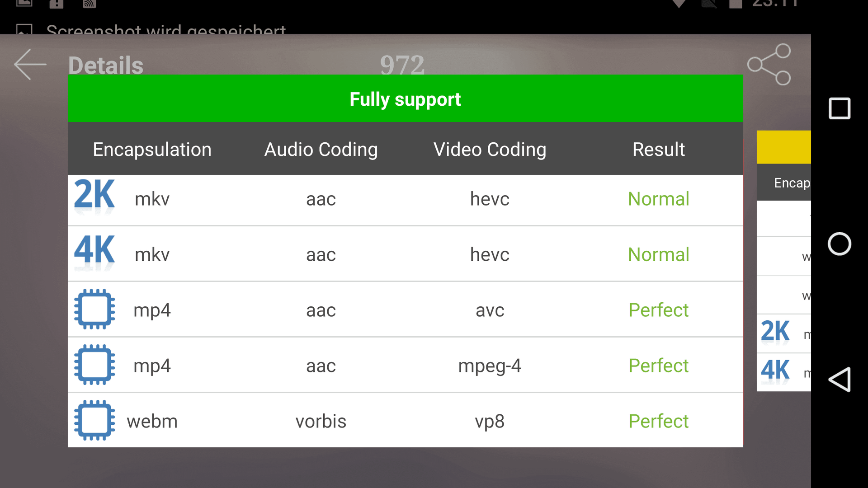Click the Audio Coding column header
This screenshot has width=868, height=488.
[321, 149]
